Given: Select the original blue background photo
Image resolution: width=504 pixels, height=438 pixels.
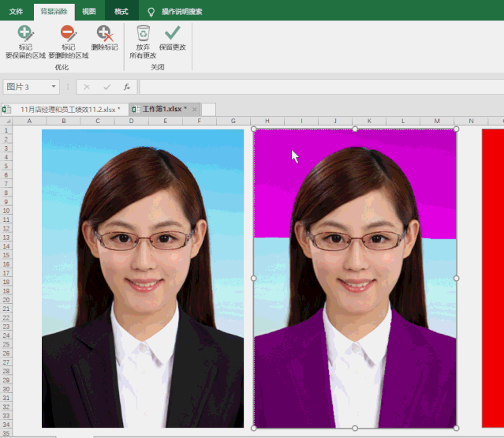Looking at the screenshot, I should [x=142, y=276].
